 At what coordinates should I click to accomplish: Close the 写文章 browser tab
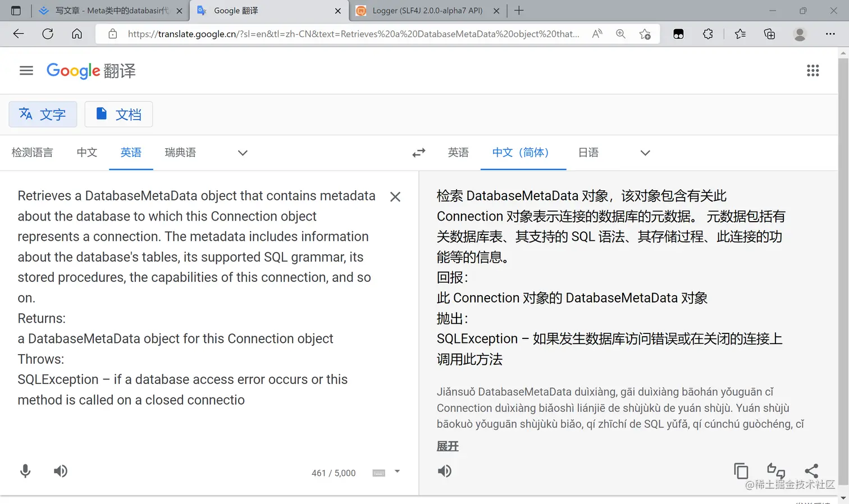[179, 11]
